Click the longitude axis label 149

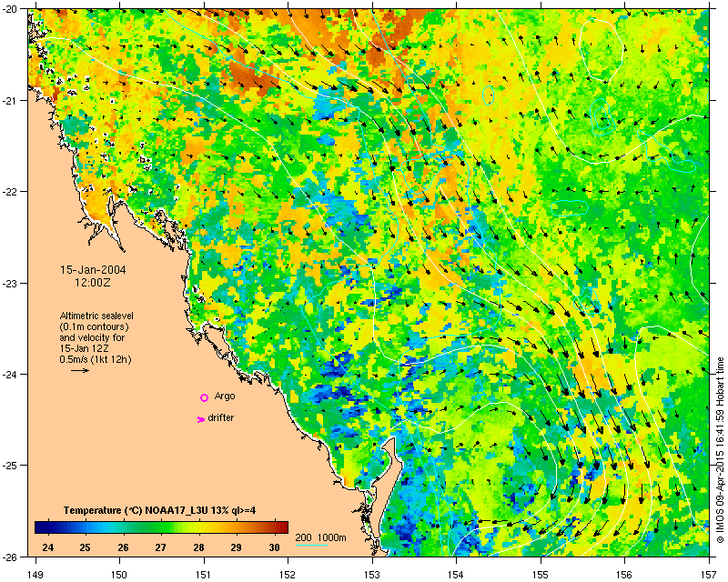tap(35, 574)
